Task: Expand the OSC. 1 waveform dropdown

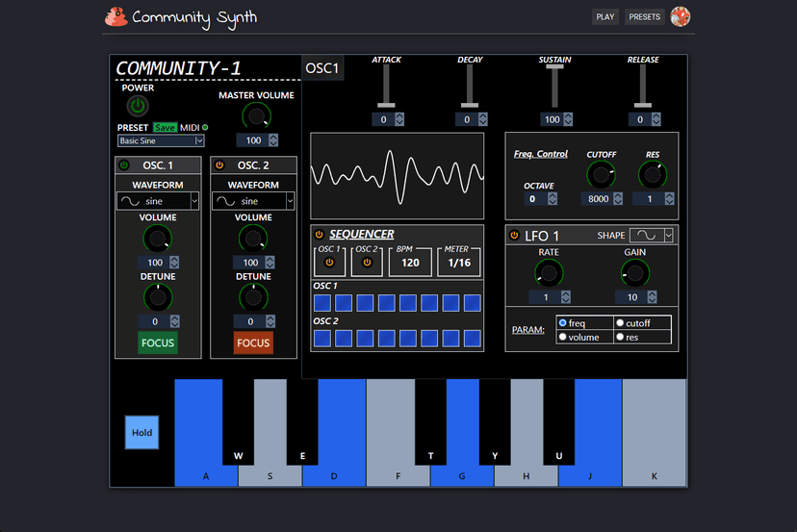Action: [158, 201]
